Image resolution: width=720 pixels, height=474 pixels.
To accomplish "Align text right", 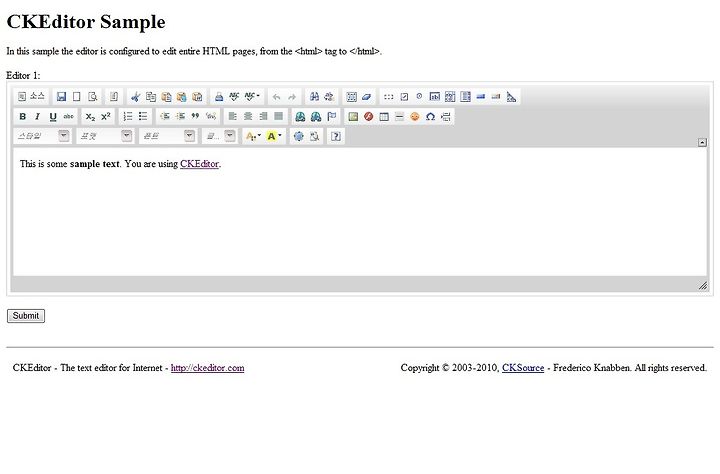I will 263,117.
